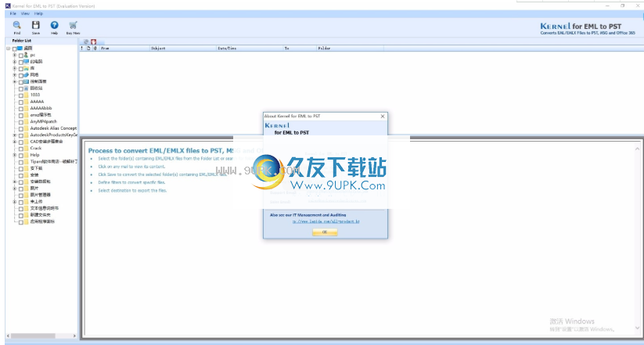Check the Help folder checkbox
This screenshot has height=345, width=644.
tap(21, 155)
